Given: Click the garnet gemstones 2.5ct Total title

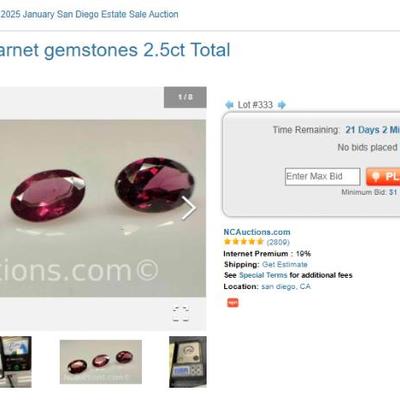Looking at the screenshot, I should 115,50.
